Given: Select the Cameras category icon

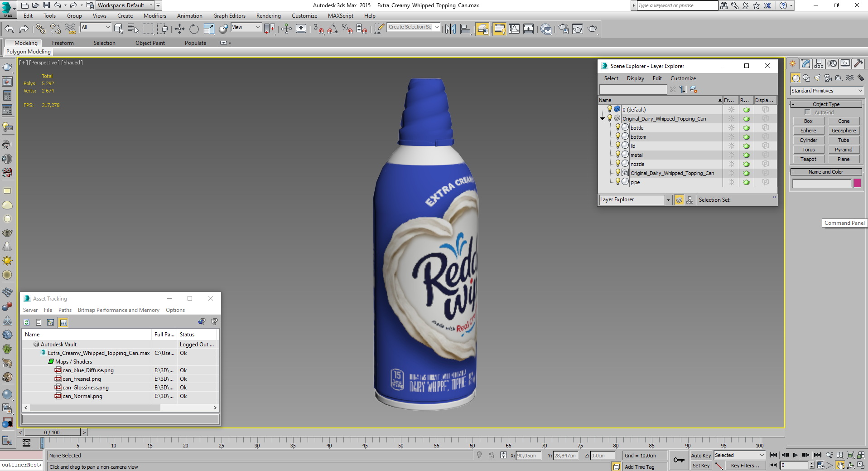Looking at the screenshot, I should coord(828,78).
